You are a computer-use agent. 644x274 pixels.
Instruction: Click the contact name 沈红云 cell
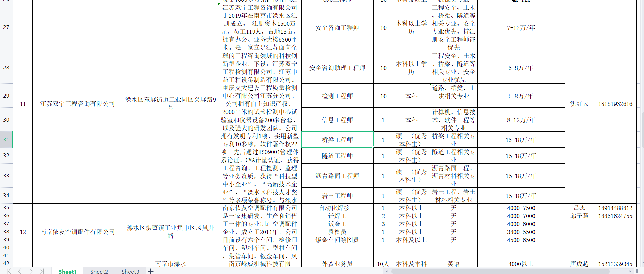point(579,103)
